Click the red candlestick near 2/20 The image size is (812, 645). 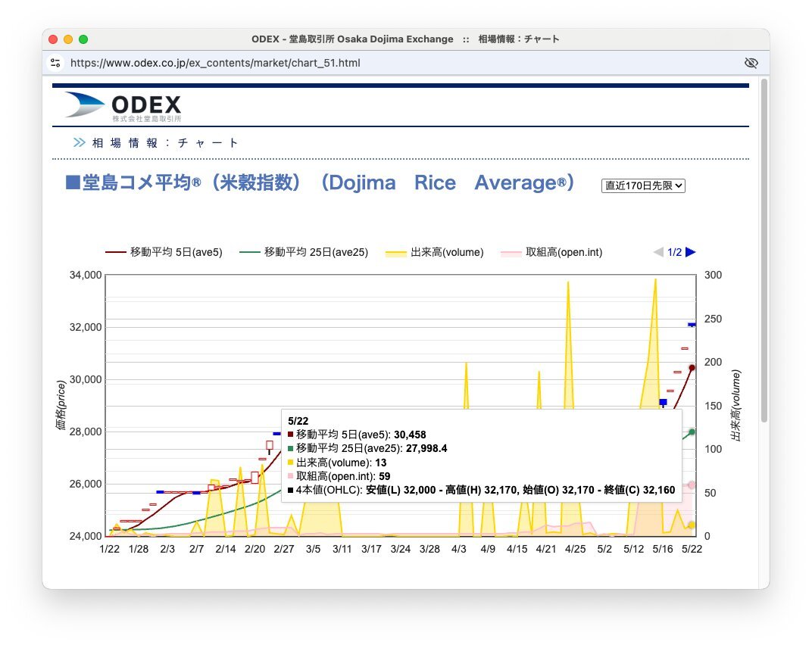[255, 477]
